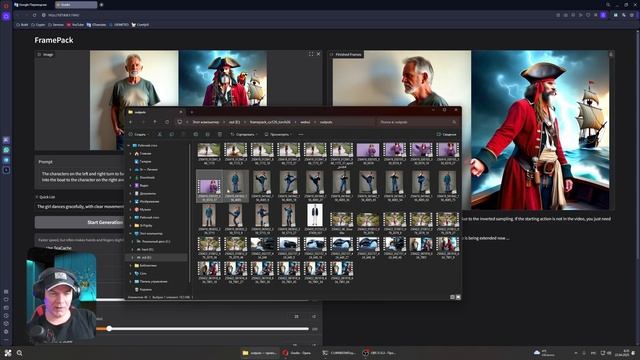Click the Start Generation button
Image resolution: width=640 pixels, height=360 pixels.
pos(80,222)
